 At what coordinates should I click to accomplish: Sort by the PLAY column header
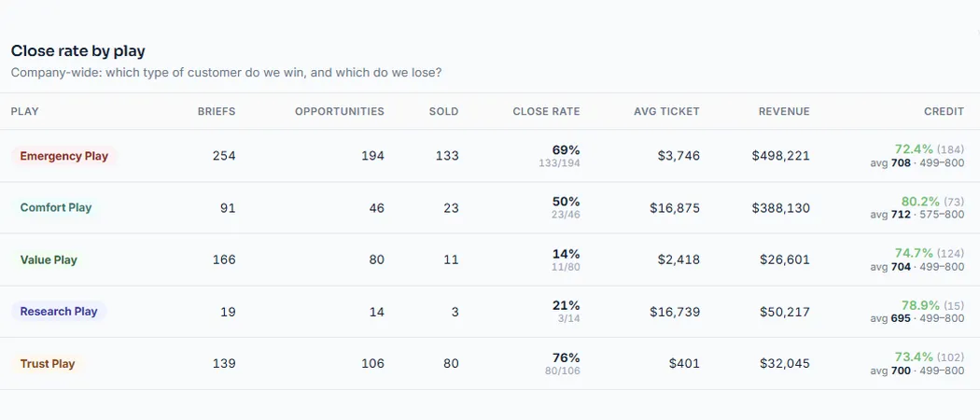tap(25, 111)
